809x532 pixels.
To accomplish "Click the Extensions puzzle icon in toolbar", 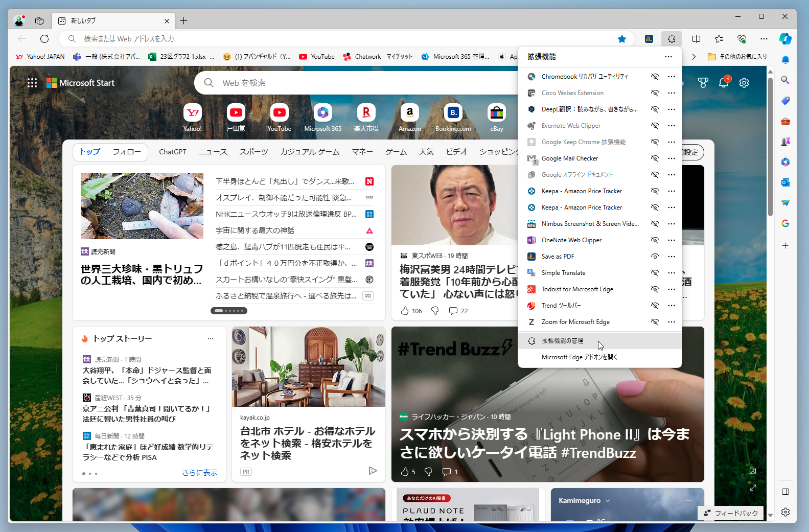I will pyautogui.click(x=672, y=39).
